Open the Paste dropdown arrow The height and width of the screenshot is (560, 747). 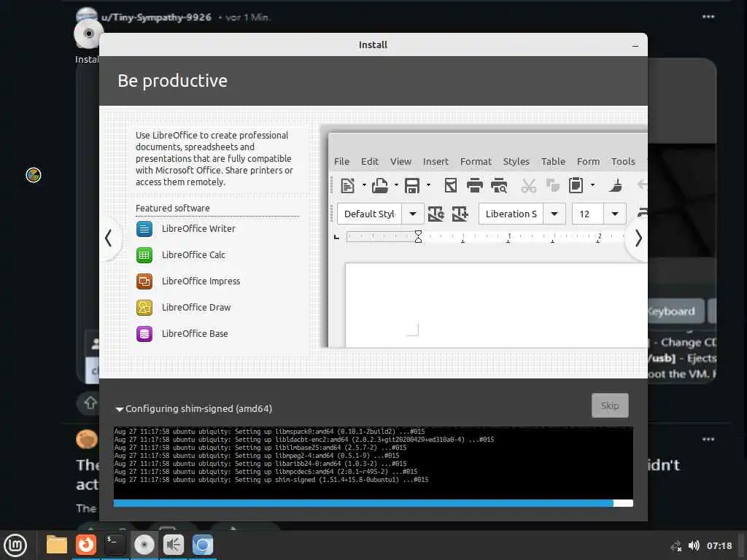point(592,185)
